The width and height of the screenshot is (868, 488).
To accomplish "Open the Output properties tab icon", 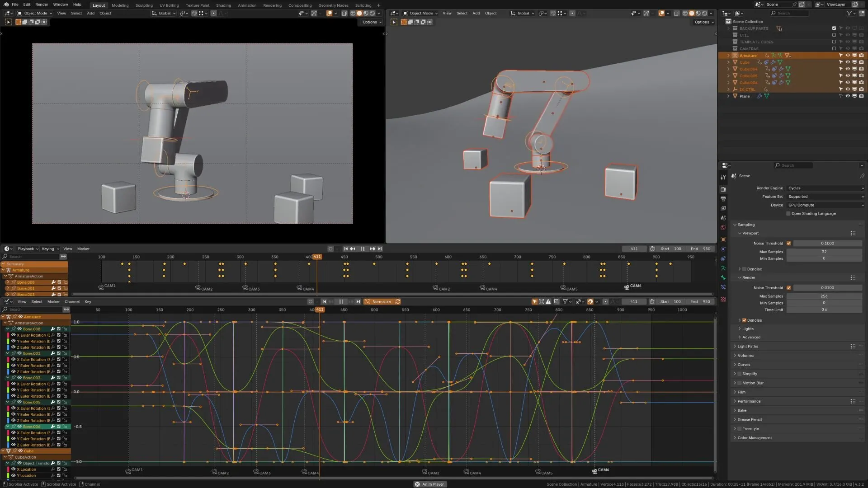I will (x=723, y=199).
